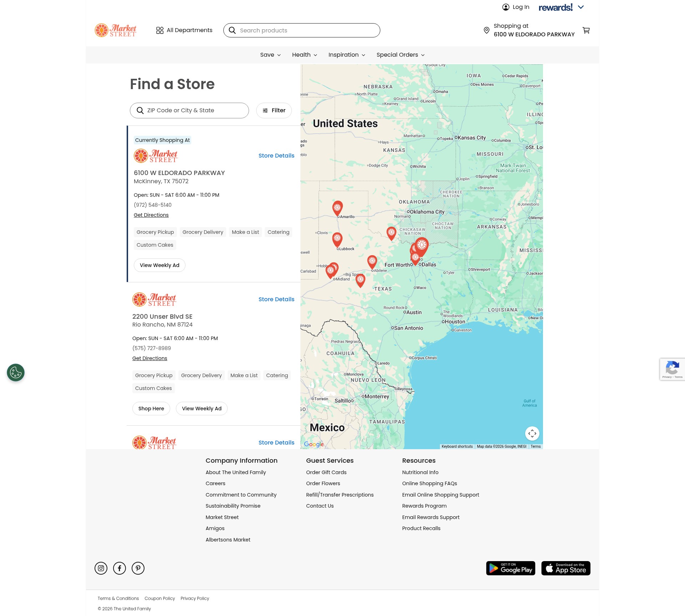Open Coupon Policy footer link
The height and width of the screenshot is (616, 685).
160,599
